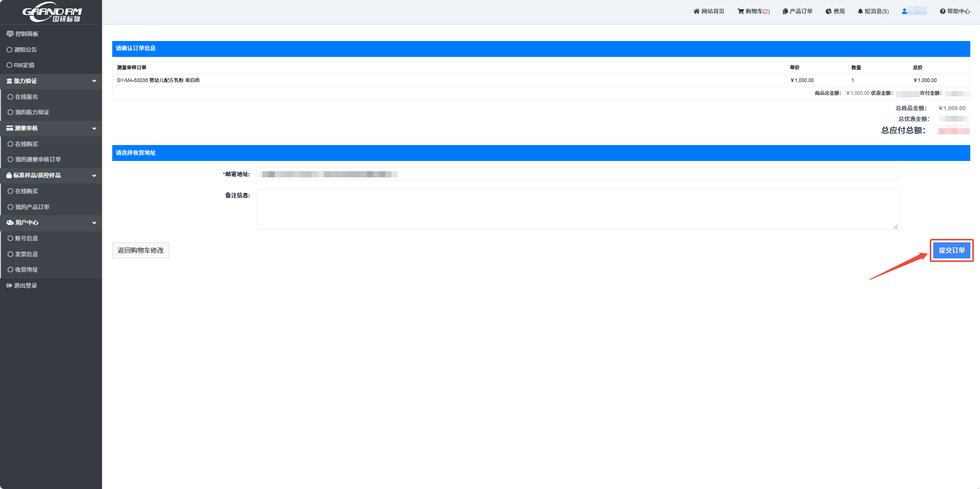The image size is (980, 489).
Task: Submit the order with 提交订单
Action: (951, 250)
